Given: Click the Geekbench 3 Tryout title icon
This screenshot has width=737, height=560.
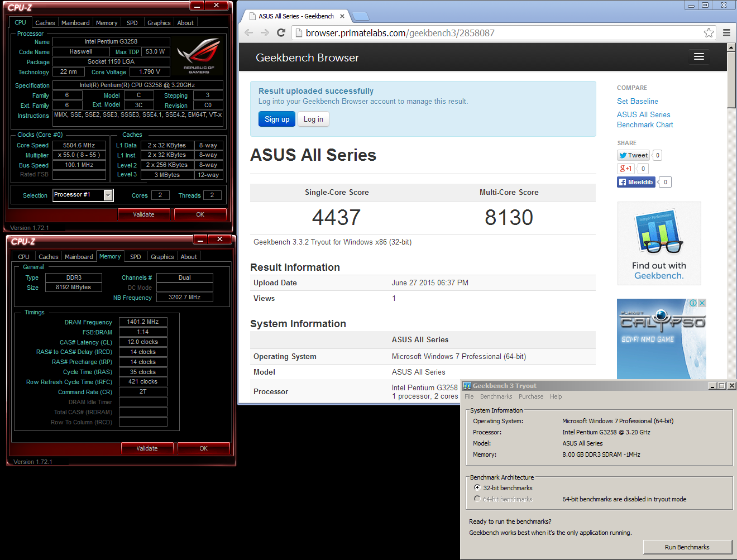Looking at the screenshot, I should coord(467,386).
